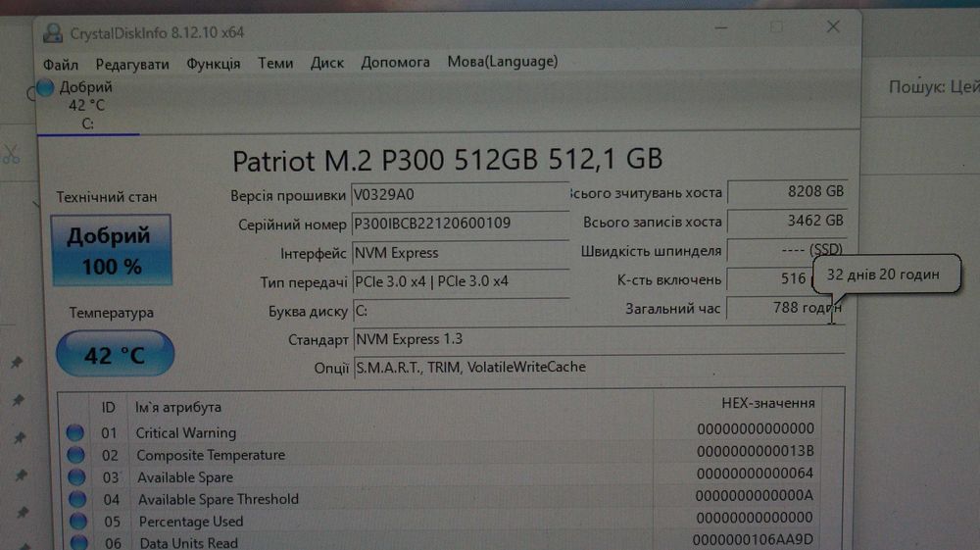
Task: Click the status orb for Available Spare Threshold
Action: click(x=76, y=499)
